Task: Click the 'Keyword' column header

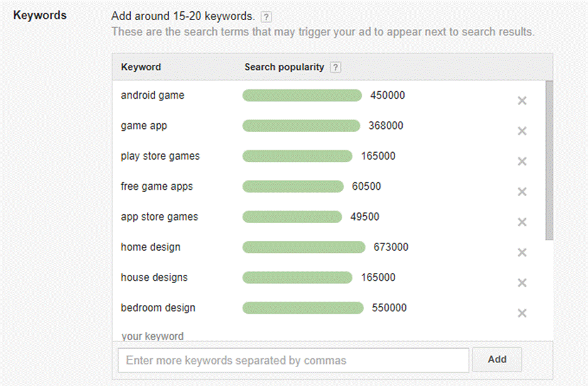Action: tap(141, 67)
